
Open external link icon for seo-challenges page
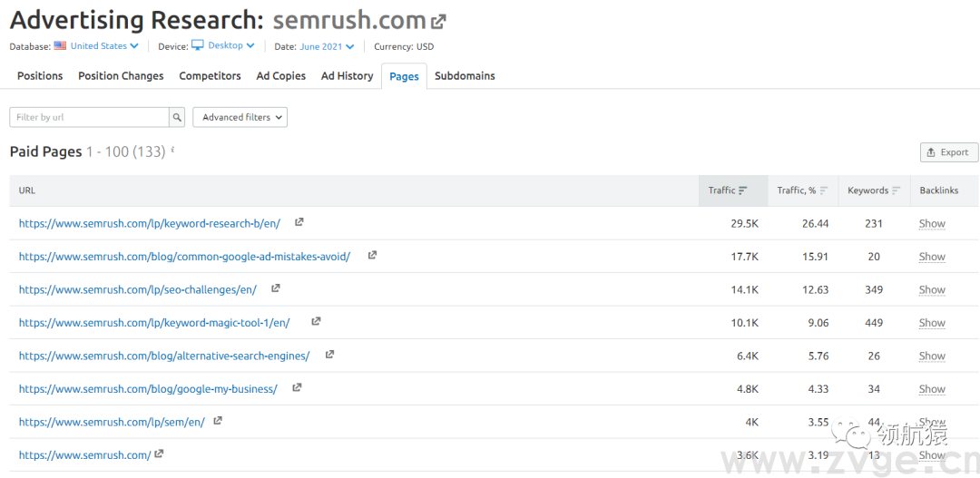[276, 288]
